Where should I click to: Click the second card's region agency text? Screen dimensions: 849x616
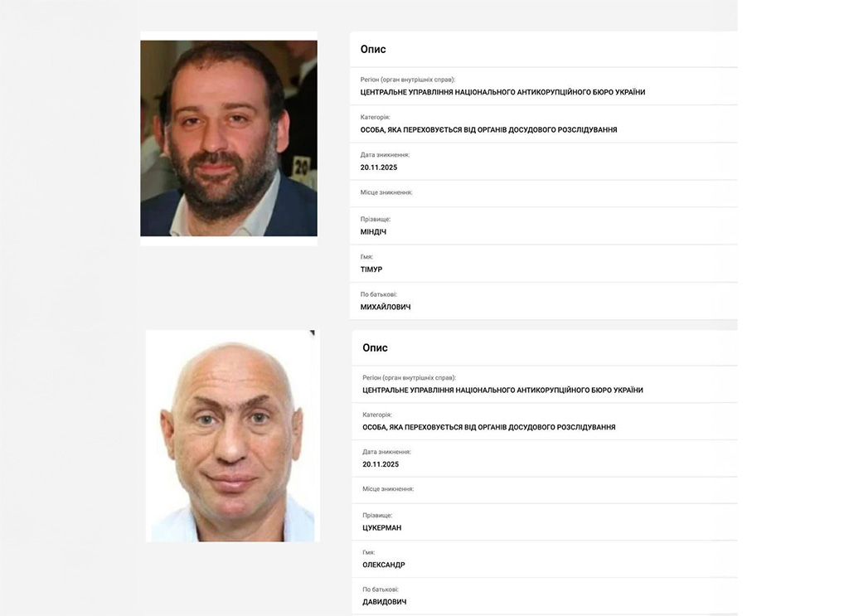(502, 390)
